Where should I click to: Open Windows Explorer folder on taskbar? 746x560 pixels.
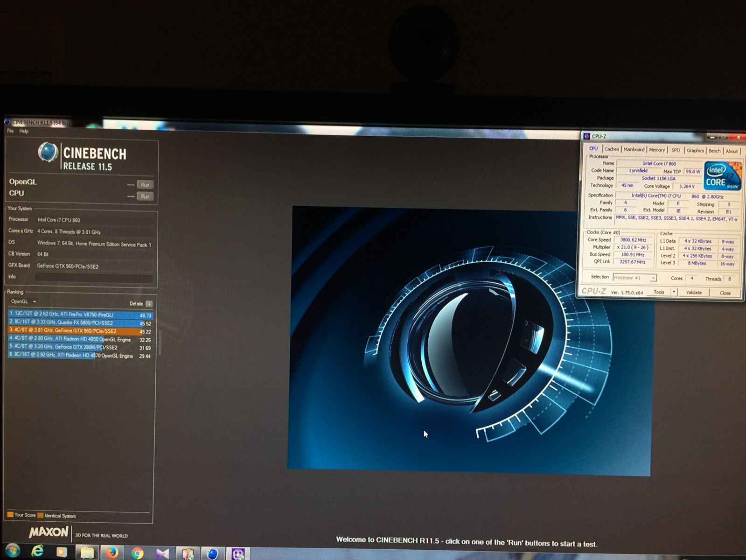click(x=87, y=553)
